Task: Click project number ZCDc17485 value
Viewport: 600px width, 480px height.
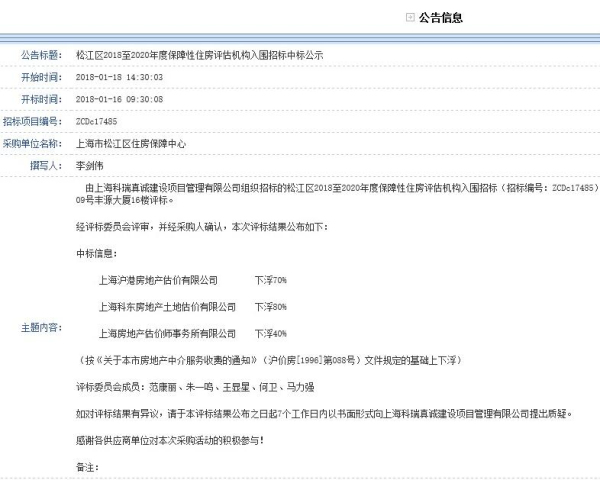Action: 96,121
